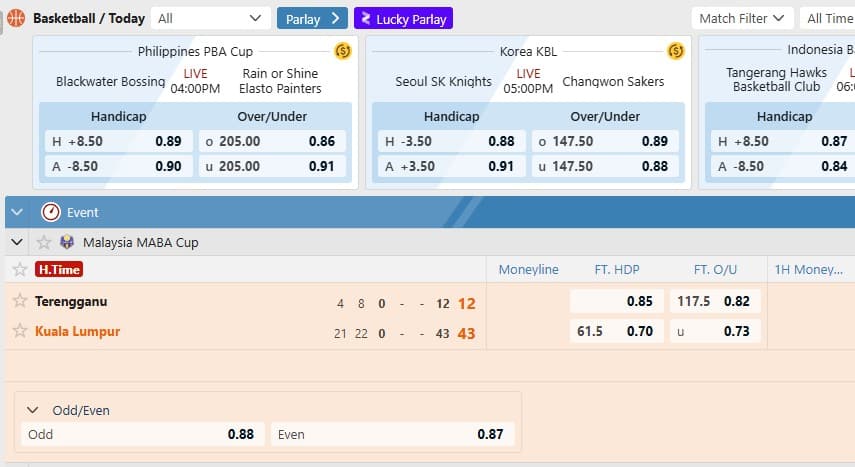Pick Blackwater Bossing handicap +8.50 odds
Image resolution: width=855 pixels, height=467 pixels.
pos(117,141)
